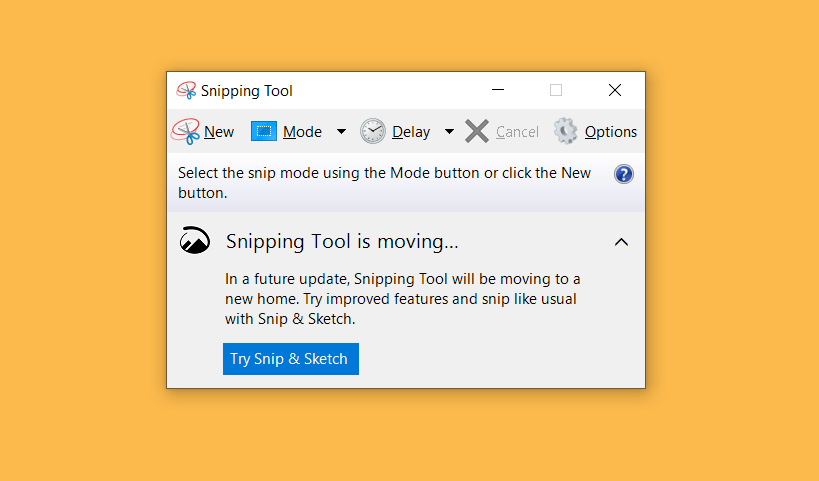This screenshot has width=819, height=481.
Task: Click the Snip & Sketch logo icon
Action: [195, 240]
